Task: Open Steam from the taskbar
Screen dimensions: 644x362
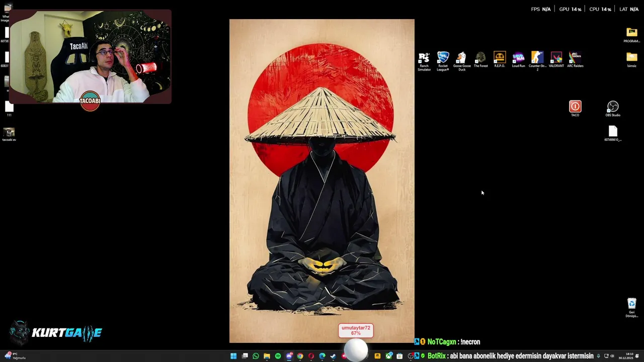Action: [x=333, y=356]
